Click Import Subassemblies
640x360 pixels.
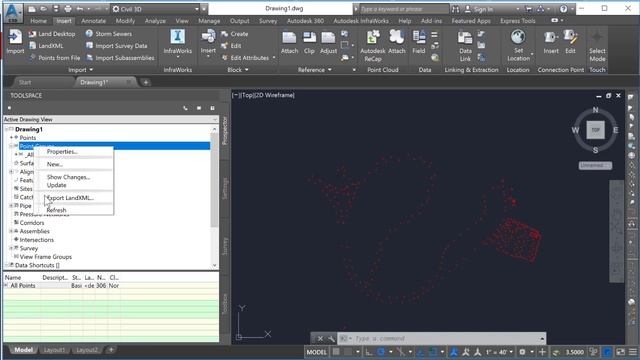pyautogui.click(x=120, y=58)
